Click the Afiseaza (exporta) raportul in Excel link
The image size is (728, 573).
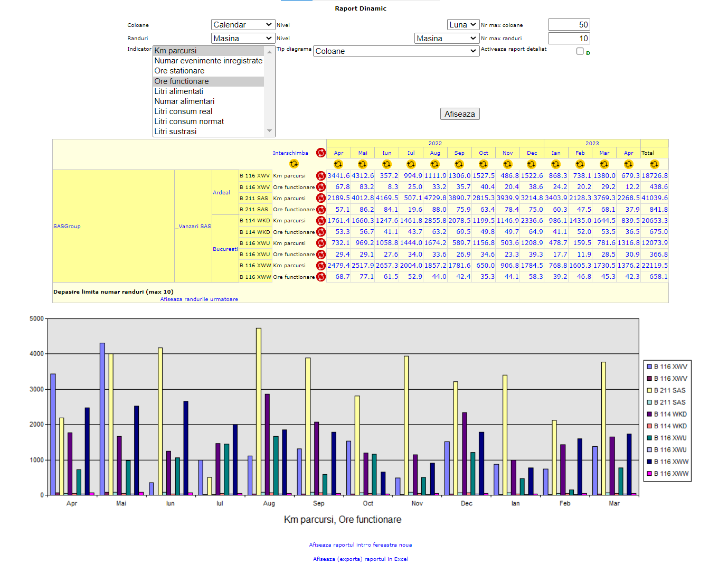[361, 559]
